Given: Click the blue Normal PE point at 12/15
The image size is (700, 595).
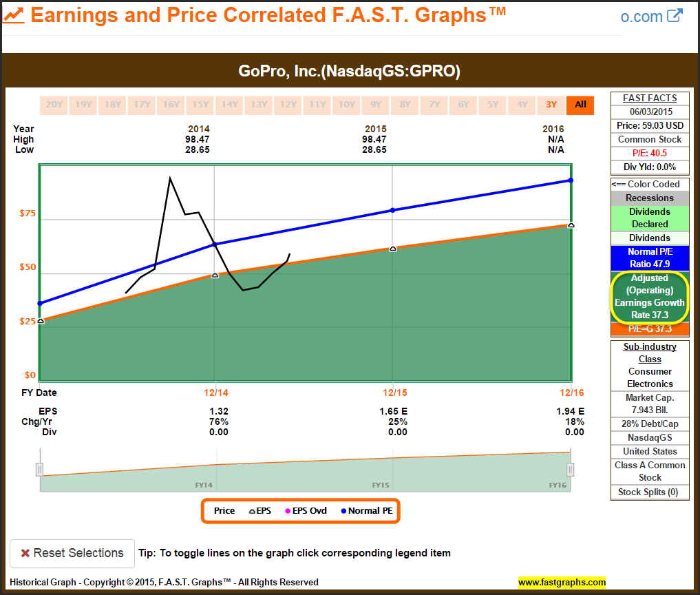Looking at the screenshot, I should pos(393,210).
